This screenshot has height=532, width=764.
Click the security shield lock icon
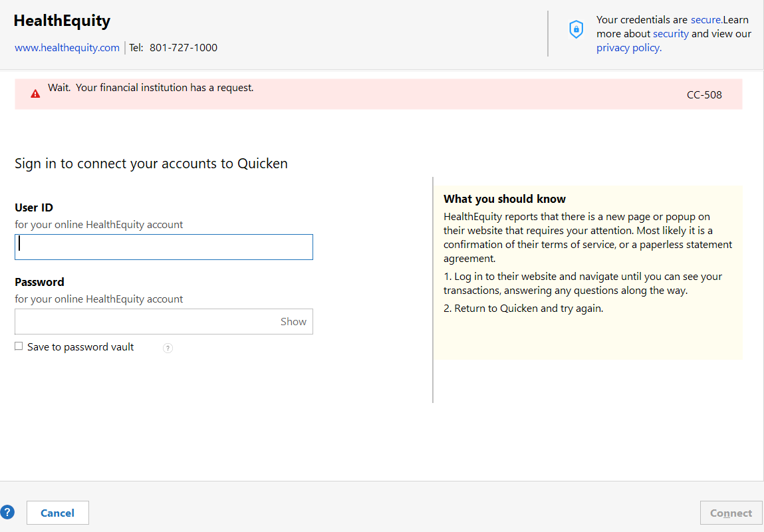pyautogui.click(x=576, y=29)
